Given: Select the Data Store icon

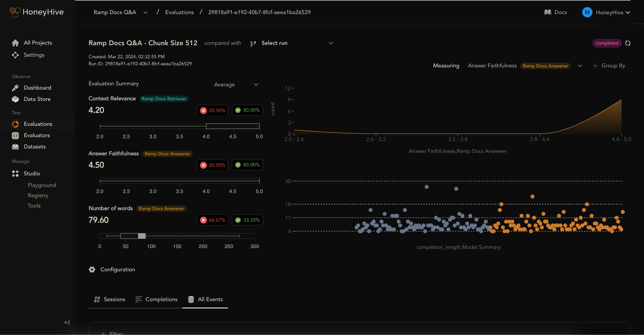Looking at the screenshot, I should pyautogui.click(x=15, y=99).
